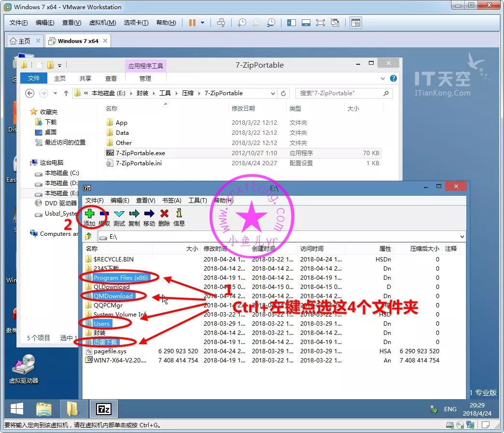Click the 修改时间 column header to sort

[x=215, y=248]
